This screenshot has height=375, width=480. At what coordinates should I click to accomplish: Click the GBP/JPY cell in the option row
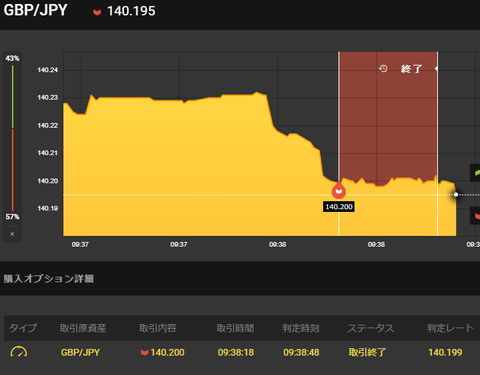click(x=80, y=352)
